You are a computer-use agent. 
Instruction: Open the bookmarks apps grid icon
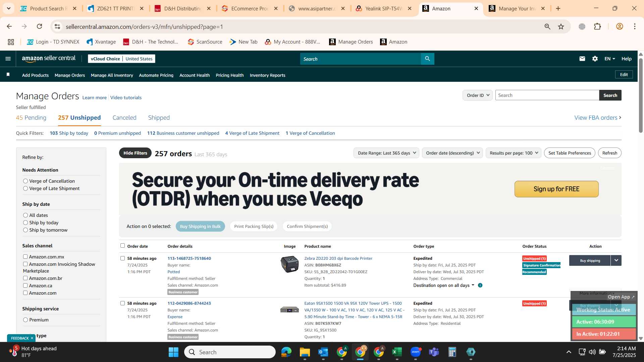click(11, 42)
